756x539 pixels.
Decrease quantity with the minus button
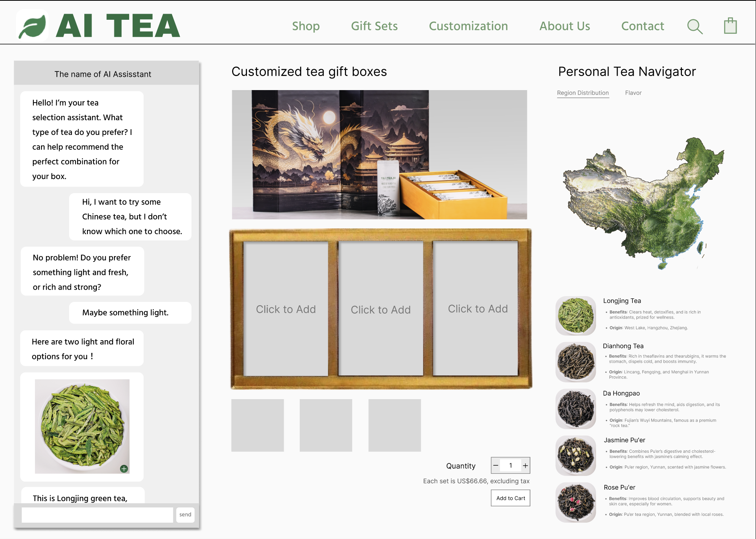coord(496,465)
